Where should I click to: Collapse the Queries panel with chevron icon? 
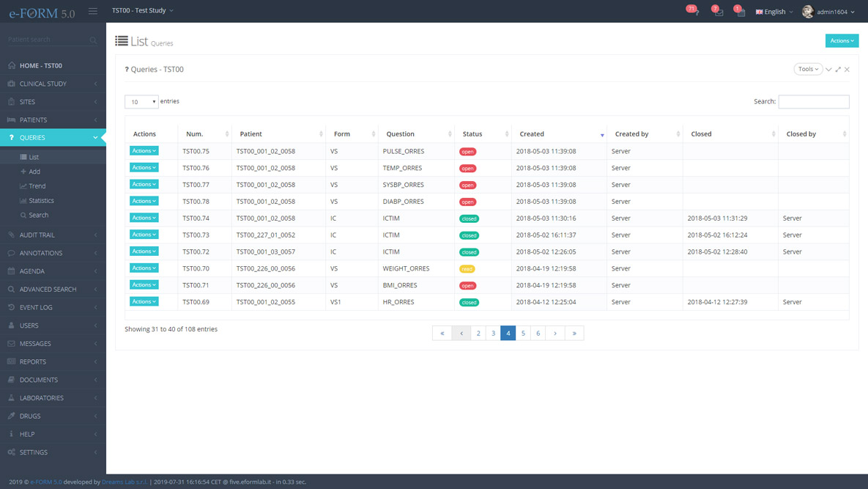tap(828, 70)
